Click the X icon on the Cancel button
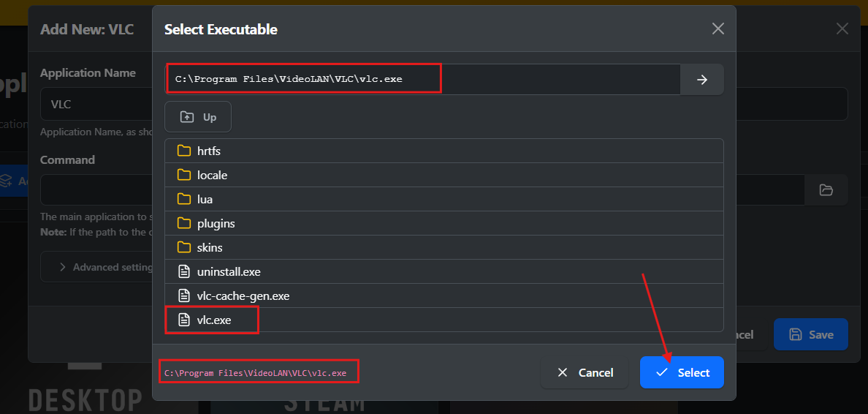 pos(563,372)
